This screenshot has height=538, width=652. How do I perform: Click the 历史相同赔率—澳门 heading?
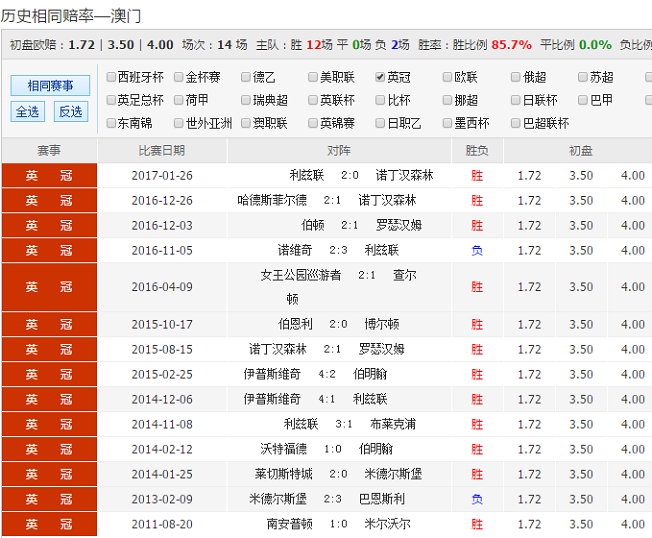71,16
